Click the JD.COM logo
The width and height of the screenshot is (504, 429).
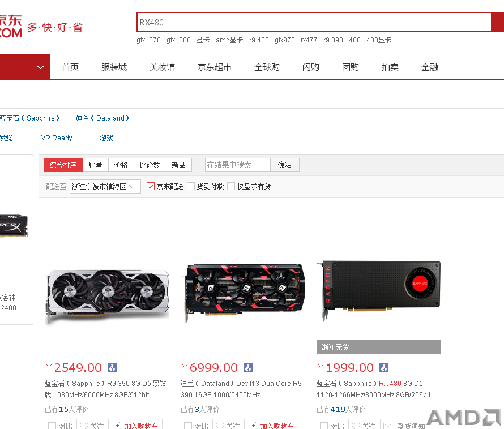[x=11, y=27]
